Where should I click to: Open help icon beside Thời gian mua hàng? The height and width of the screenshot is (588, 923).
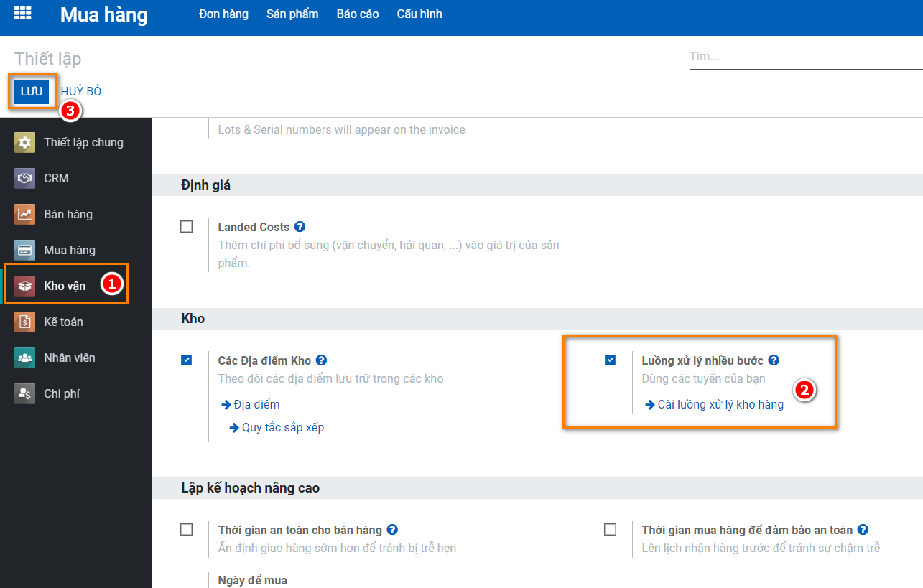(863, 530)
